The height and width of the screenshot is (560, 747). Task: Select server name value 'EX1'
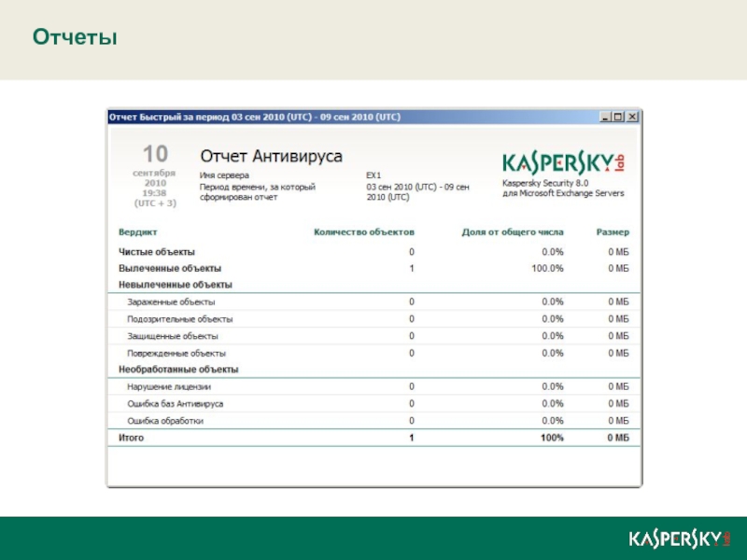(x=373, y=175)
